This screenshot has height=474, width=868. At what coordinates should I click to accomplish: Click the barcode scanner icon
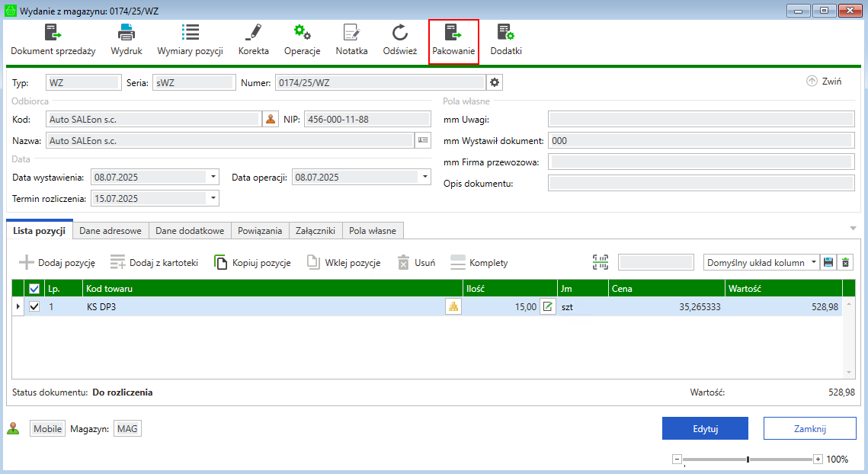coord(601,262)
